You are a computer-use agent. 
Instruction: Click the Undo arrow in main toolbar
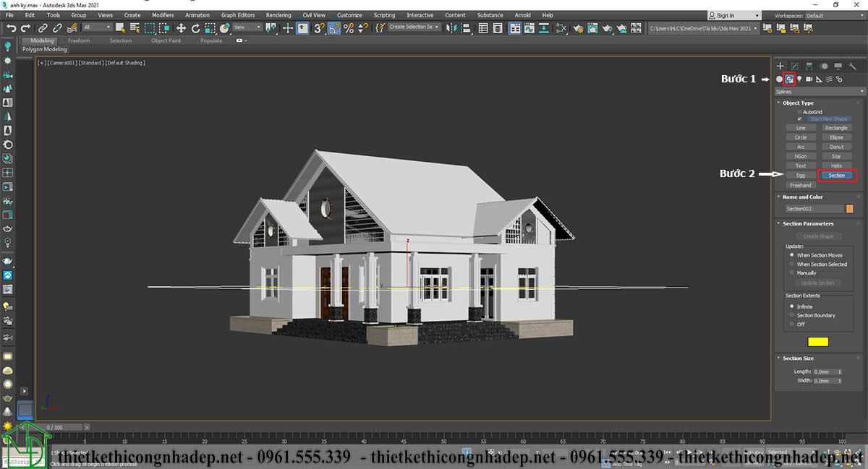[11, 27]
